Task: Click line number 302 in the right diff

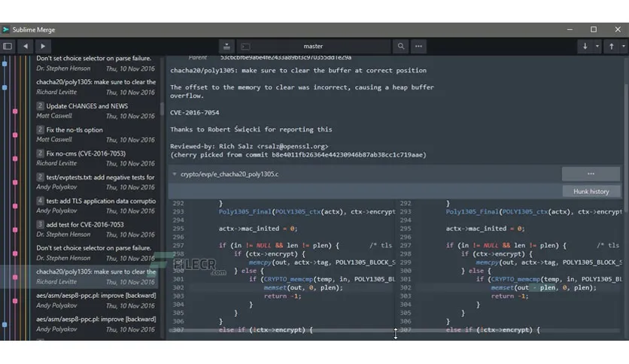Action: click(x=405, y=287)
